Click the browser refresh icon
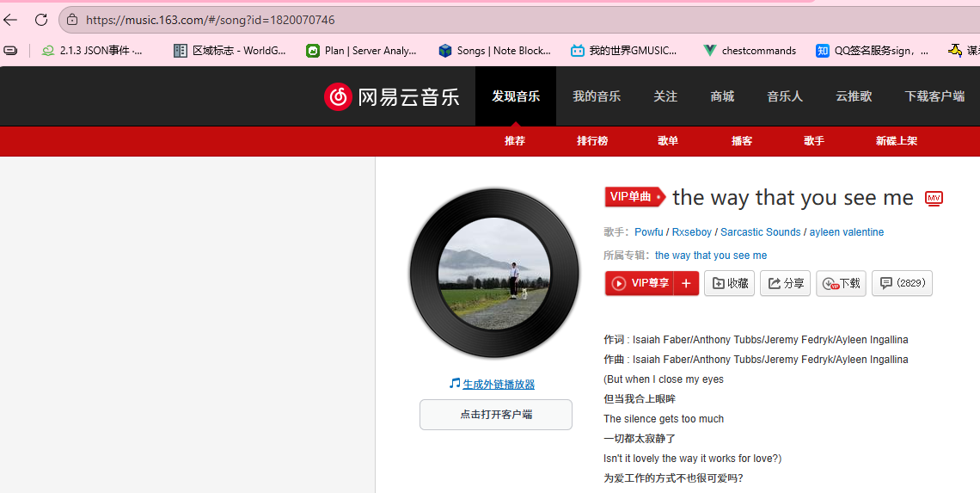The height and width of the screenshot is (493, 980). tap(41, 20)
